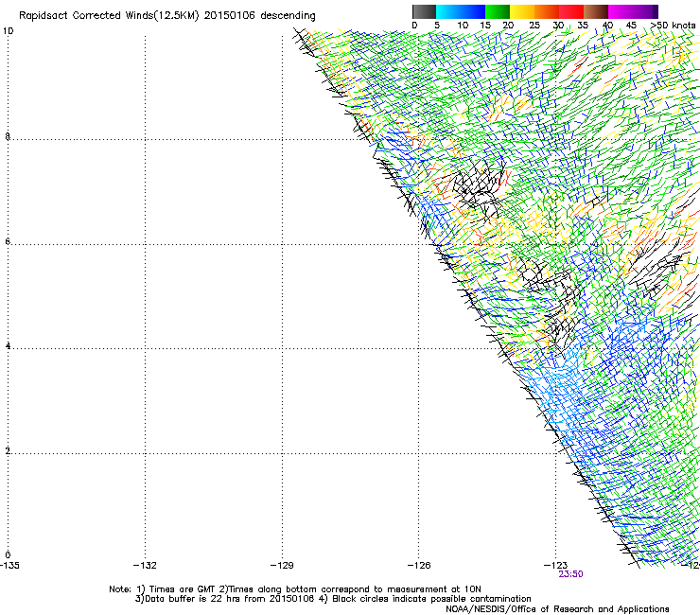Click the latitude label '6' on the axis

[8, 241]
